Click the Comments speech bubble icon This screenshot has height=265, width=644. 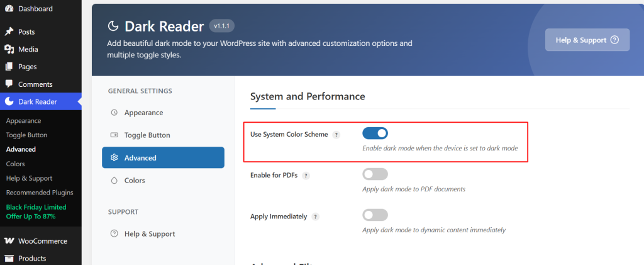pyautogui.click(x=9, y=84)
